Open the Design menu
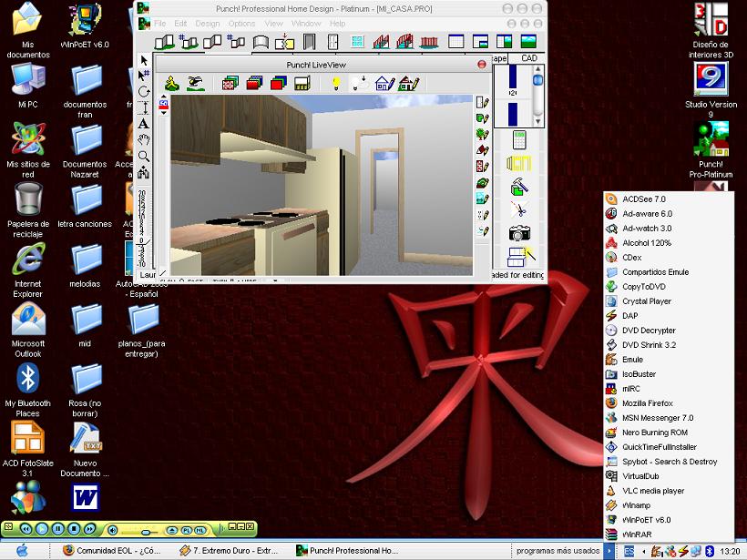The width and height of the screenshot is (747, 560). pyautogui.click(x=207, y=24)
